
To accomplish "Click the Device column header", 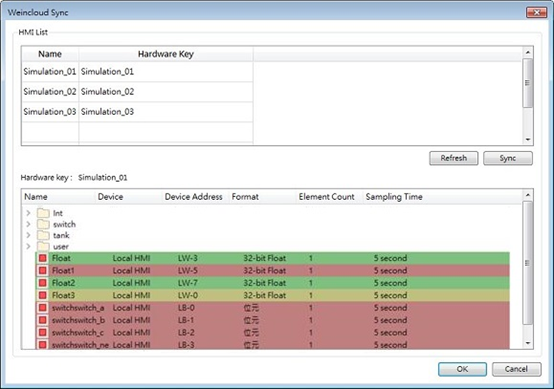I will [x=129, y=197].
